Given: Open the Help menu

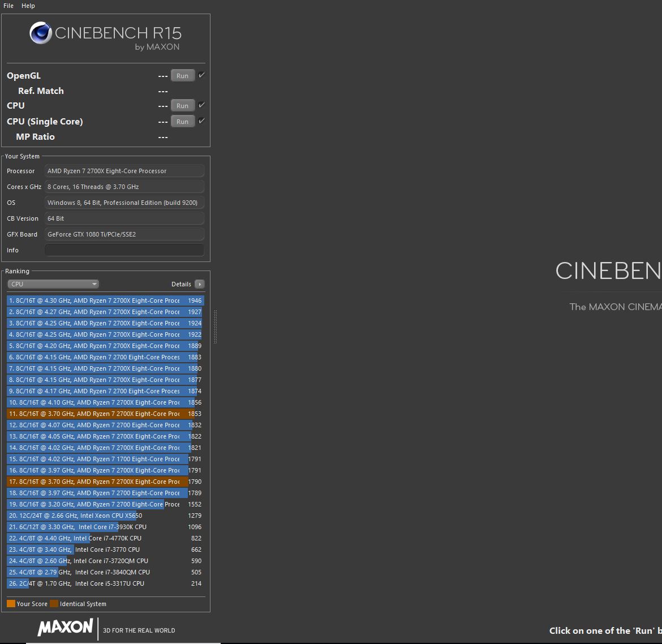Looking at the screenshot, I should (28, 6).
